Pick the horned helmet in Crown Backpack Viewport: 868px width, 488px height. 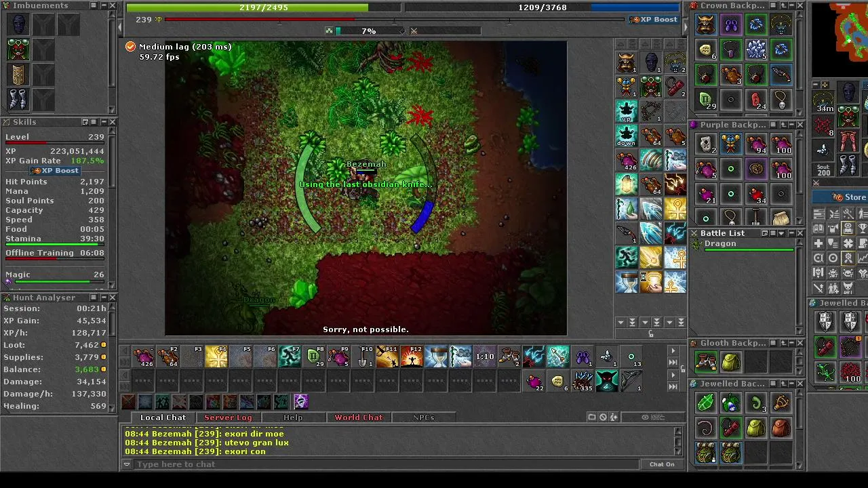point(706,25)
